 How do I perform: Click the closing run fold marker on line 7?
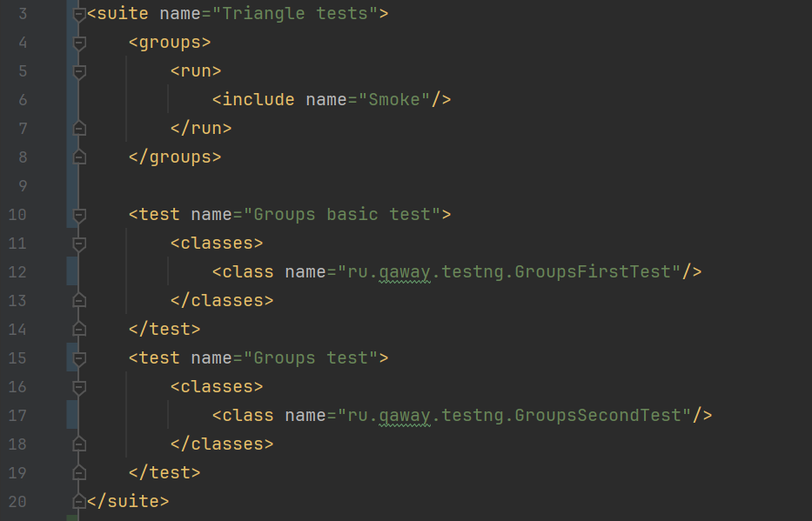(x=79, y=128)
